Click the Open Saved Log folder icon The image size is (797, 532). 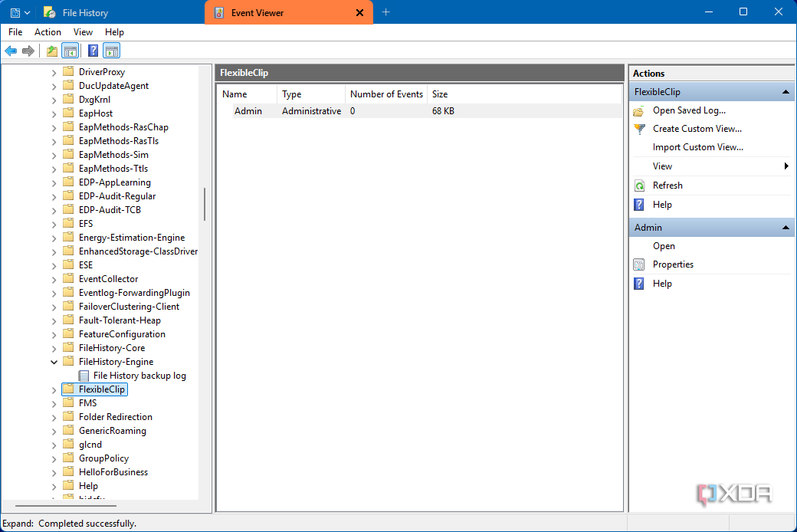point(639,111)
